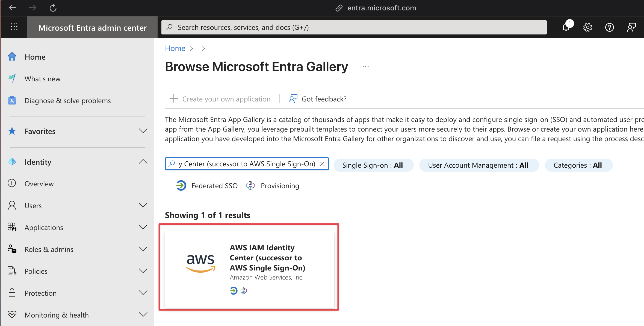
Task: Click inside the gallery search field
Action: tap(247, 164)
